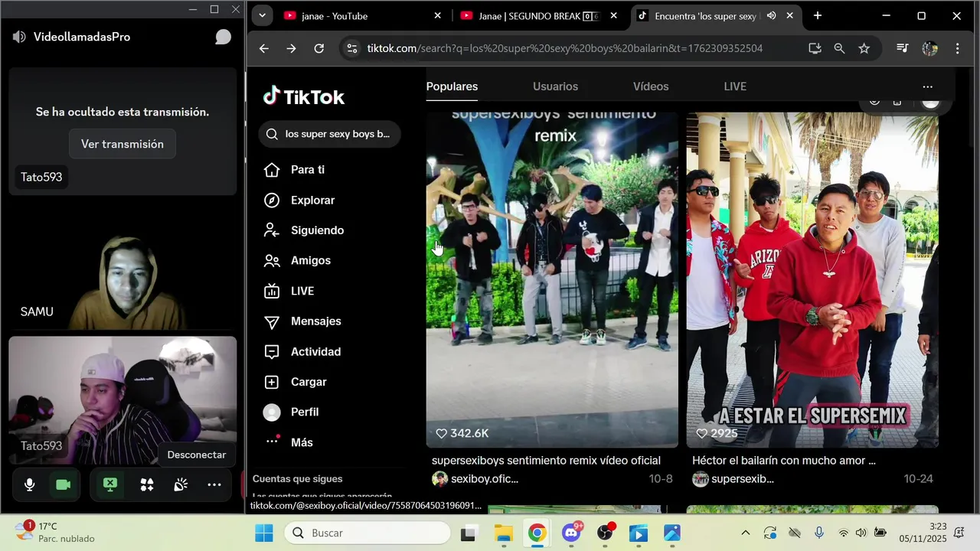Bookmark this page with star icon
Image resolution: width=980 pixels, height=551 pixels.
tap(864, 48)
